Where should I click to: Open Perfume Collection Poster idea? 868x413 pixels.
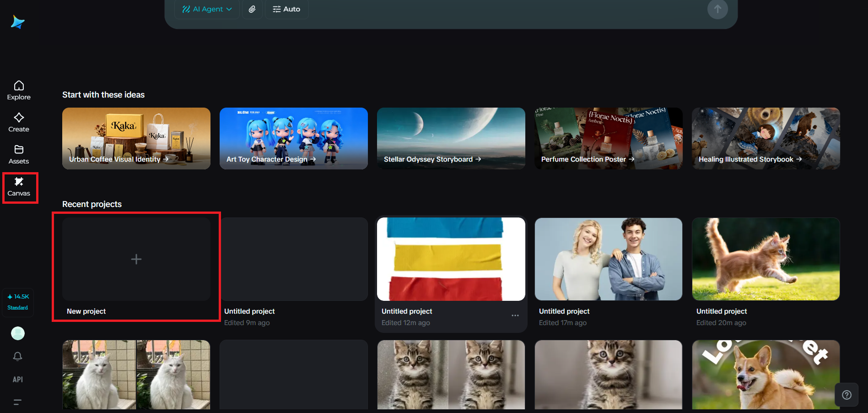(609, 138)
